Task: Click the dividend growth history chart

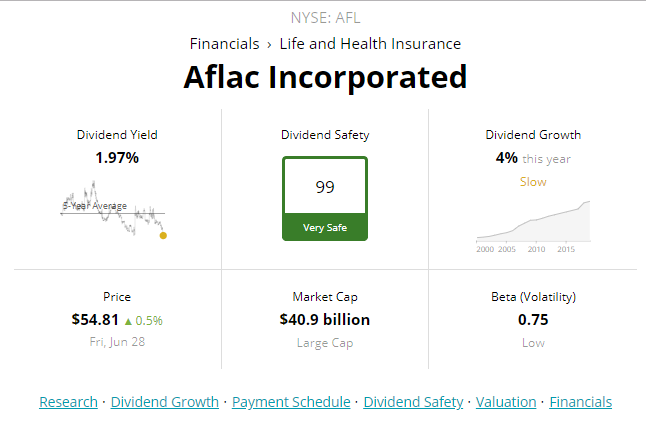Action: [x=533, y=224]
